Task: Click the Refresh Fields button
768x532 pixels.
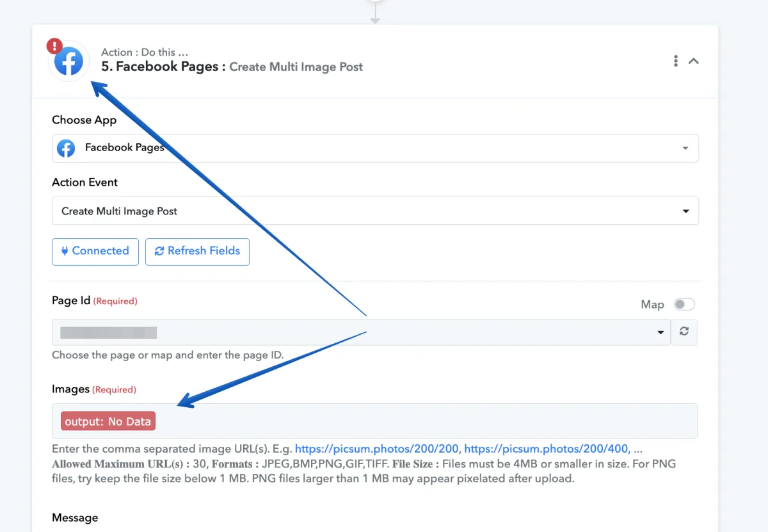Action: [x=197, y=252]
